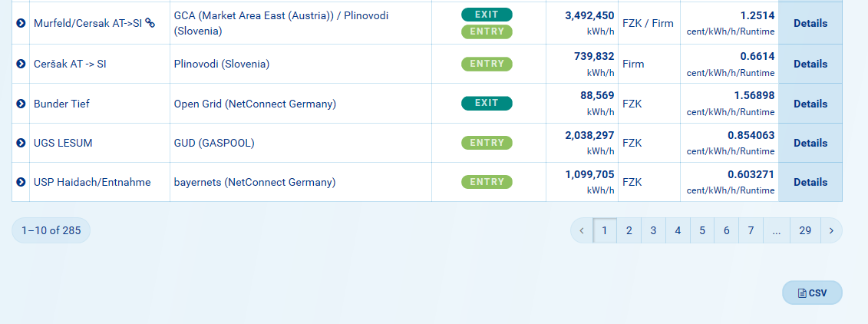This screenshot has width=868, height=324.
Task: Jump to page 5 in pagination
Action: click(x=702, y=230)
